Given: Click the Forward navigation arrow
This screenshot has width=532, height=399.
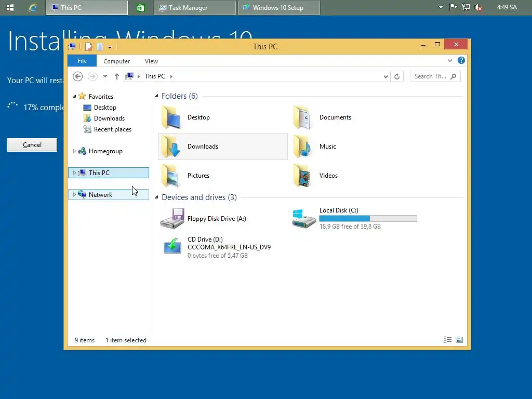Looking at the screenshot, I should 92,76.
